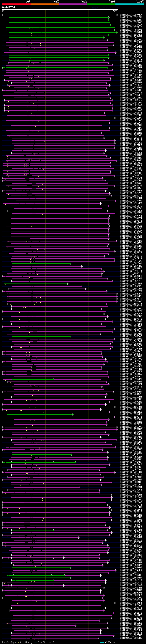Click subject name UniRef100_A2YI88
This screenshot has width=146, height=644.
point(131,326)
